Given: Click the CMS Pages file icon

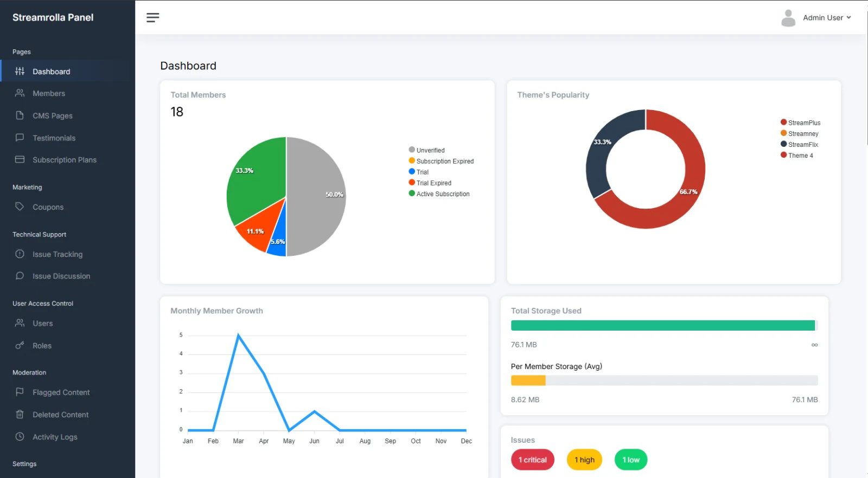Looking at the screenshot, I should coord(20,115).
